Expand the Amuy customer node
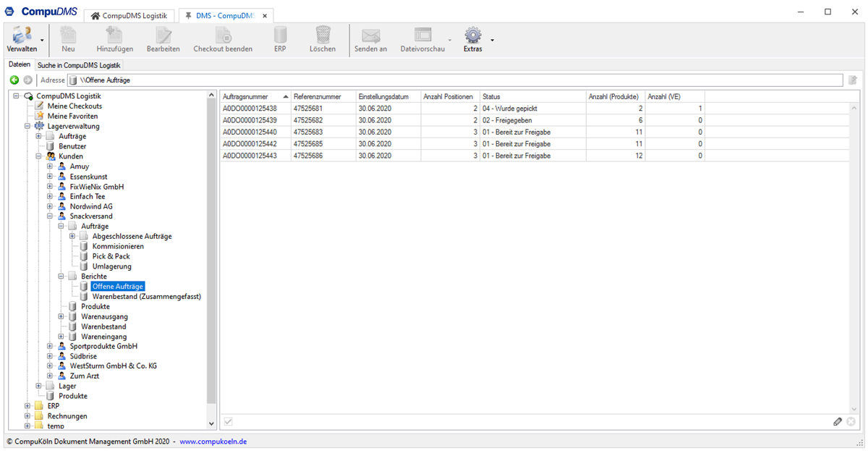 click(x=50, y=167)
